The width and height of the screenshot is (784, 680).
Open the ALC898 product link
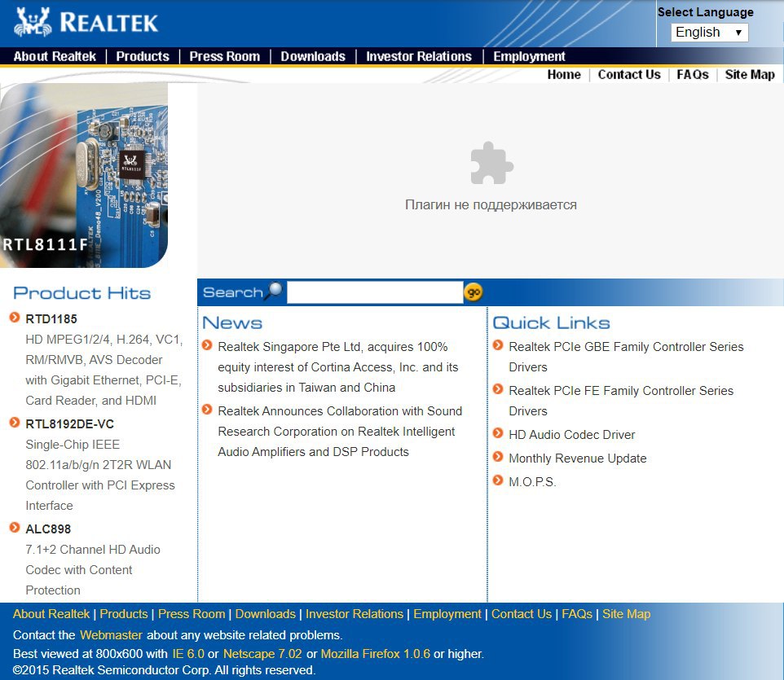(48, 529)
